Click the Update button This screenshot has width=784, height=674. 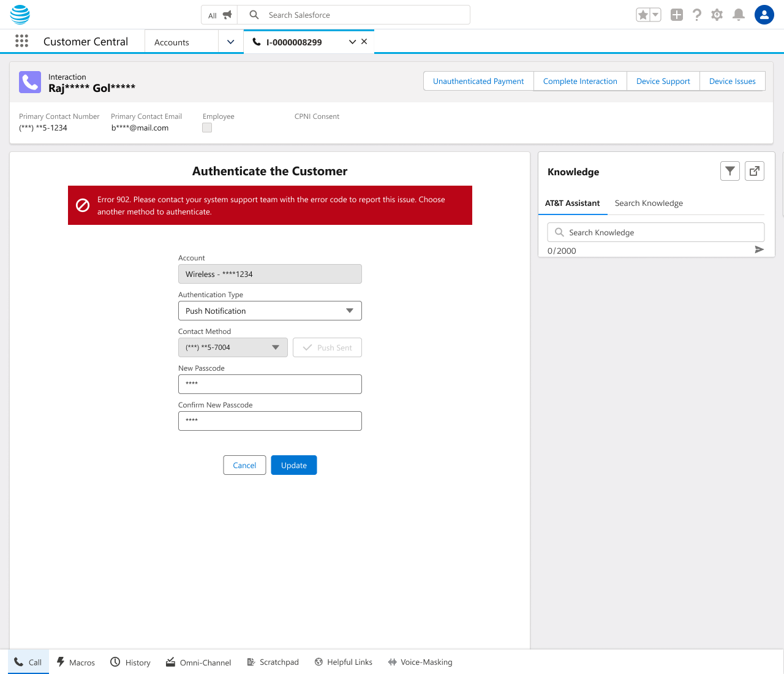pos(294,465)
